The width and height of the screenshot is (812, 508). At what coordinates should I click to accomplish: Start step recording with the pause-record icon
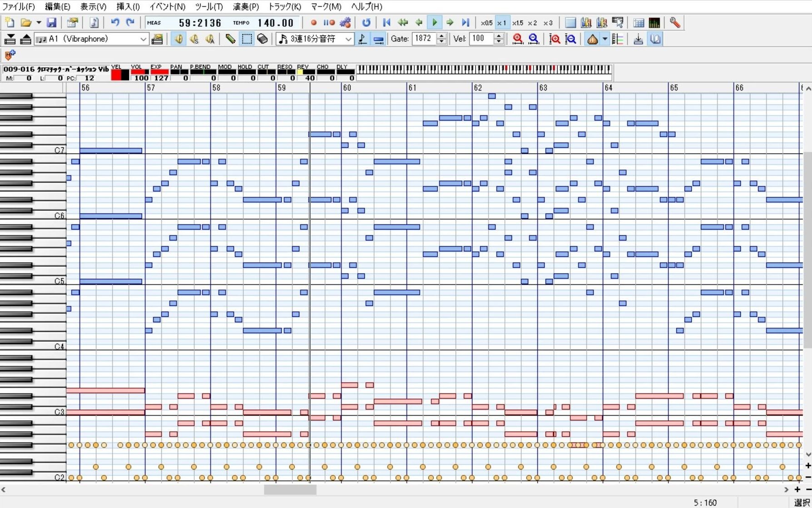click(329, 22)
